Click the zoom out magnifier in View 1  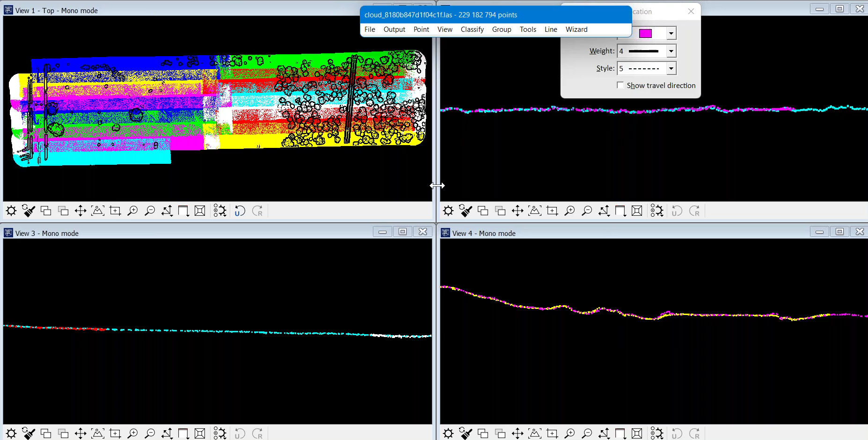(x=150, y=211)
